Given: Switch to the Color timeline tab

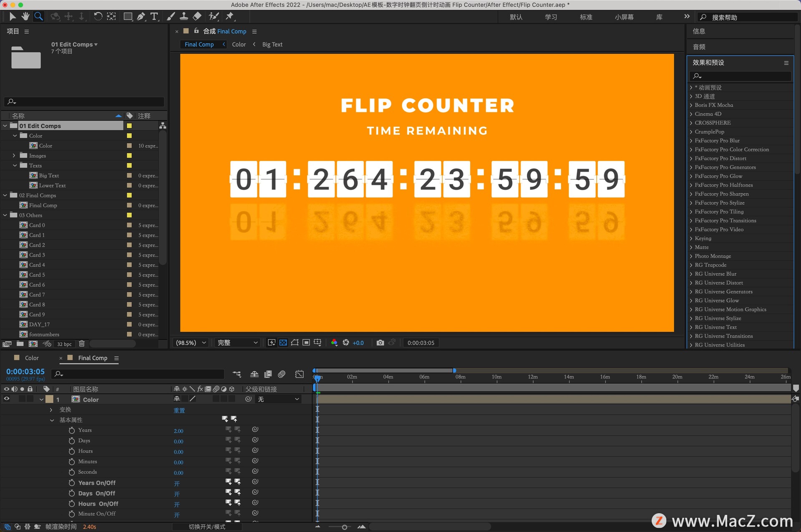Looking at the screenshot, I should 31,358.
